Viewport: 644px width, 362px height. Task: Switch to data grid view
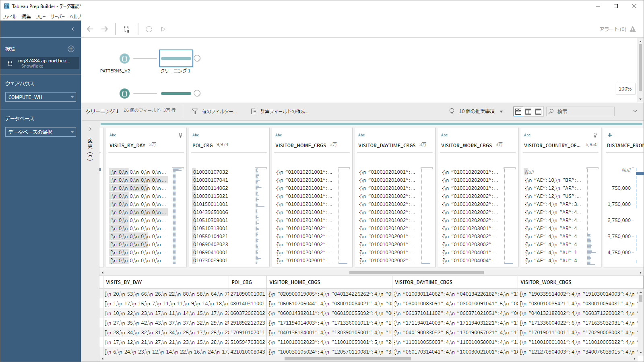click(528, 111)
